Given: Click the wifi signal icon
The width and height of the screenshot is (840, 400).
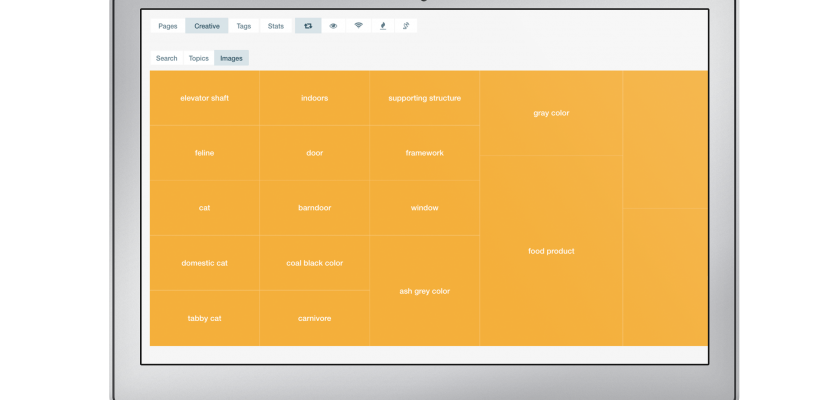Looking at the screenshot, I should (358, 26).
